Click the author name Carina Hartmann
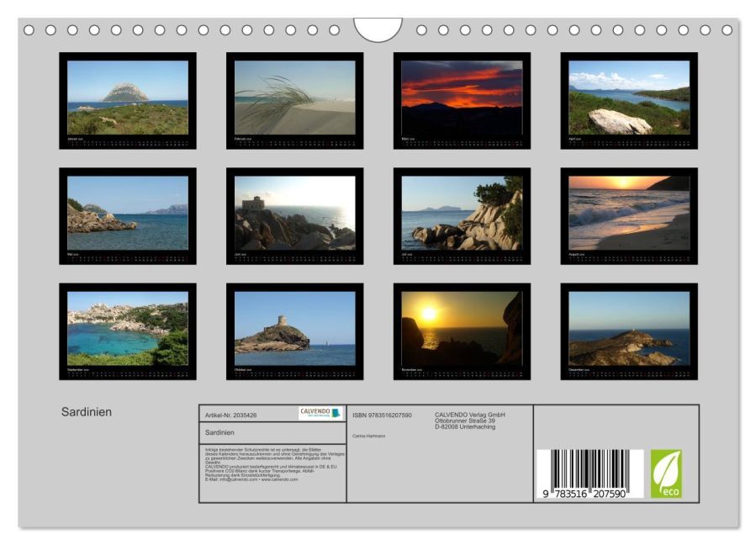Viewport: 756px width, 545px height. point(369,436)
